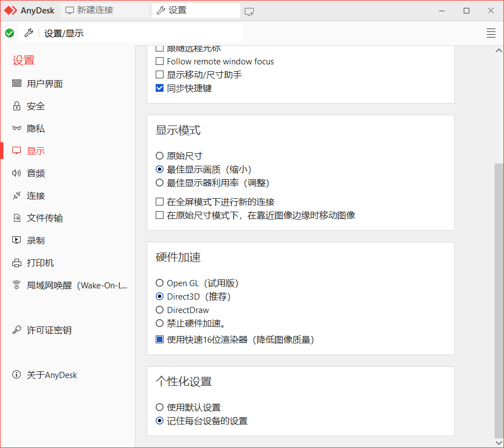Switch to the 新建连接 tab
Screen dimensions: 504x448
point(105,10)
